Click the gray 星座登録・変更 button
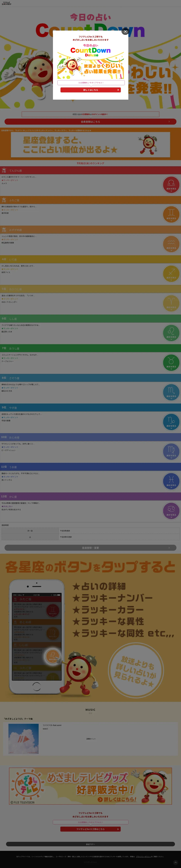181x868 pixels. tap(91, 548)
